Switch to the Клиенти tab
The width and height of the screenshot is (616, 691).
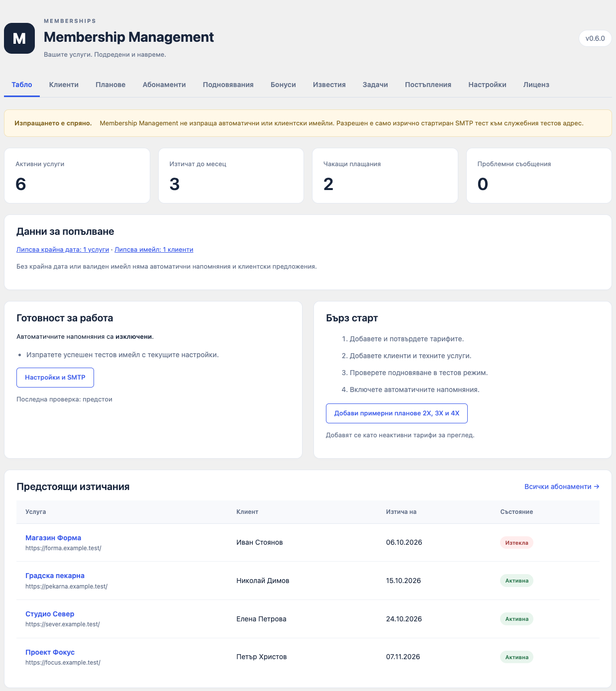tap(64, 85)
